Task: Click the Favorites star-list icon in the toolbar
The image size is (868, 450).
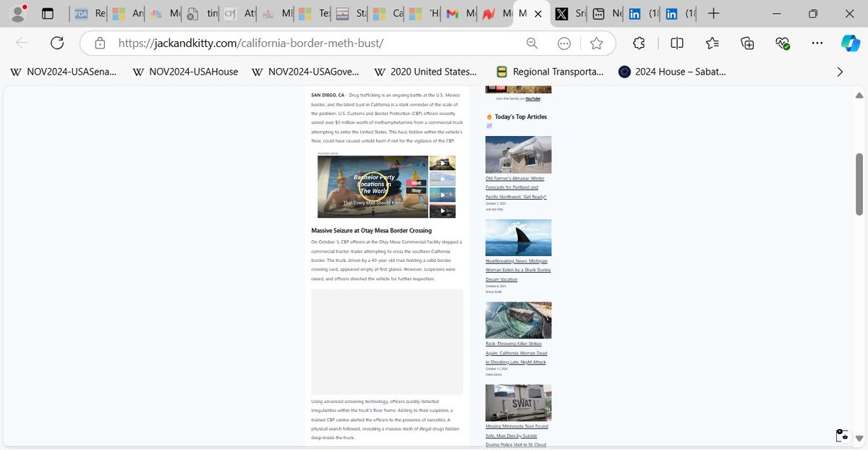Action: coord(712,43)
